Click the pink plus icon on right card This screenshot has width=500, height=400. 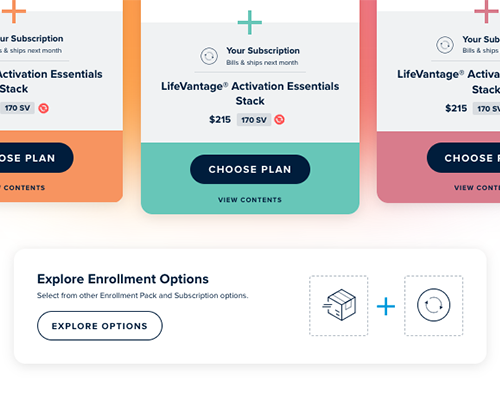(486, 11)
